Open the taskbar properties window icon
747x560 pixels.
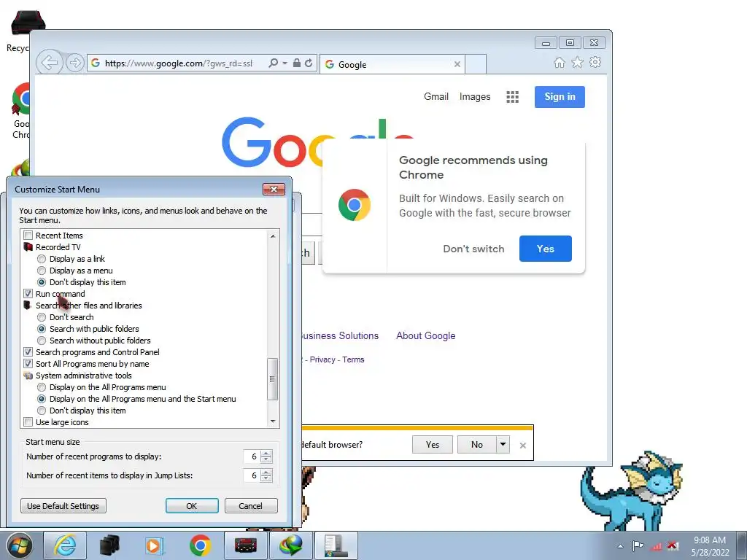pyautogui.click(x=336, y=545)
